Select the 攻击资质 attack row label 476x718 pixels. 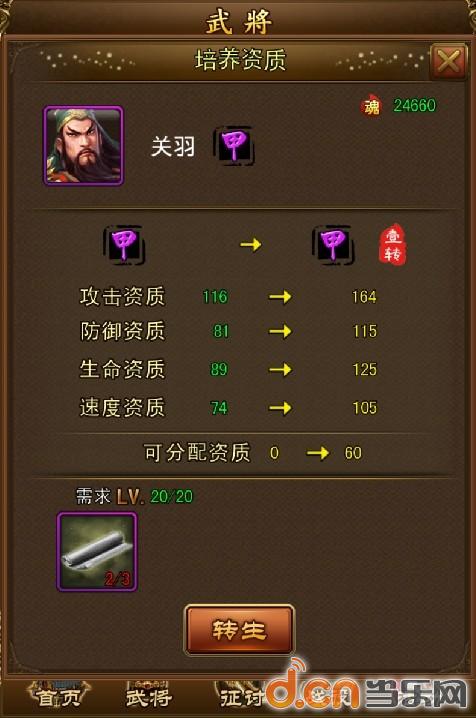pyautogui.click(x=122, y=297)
